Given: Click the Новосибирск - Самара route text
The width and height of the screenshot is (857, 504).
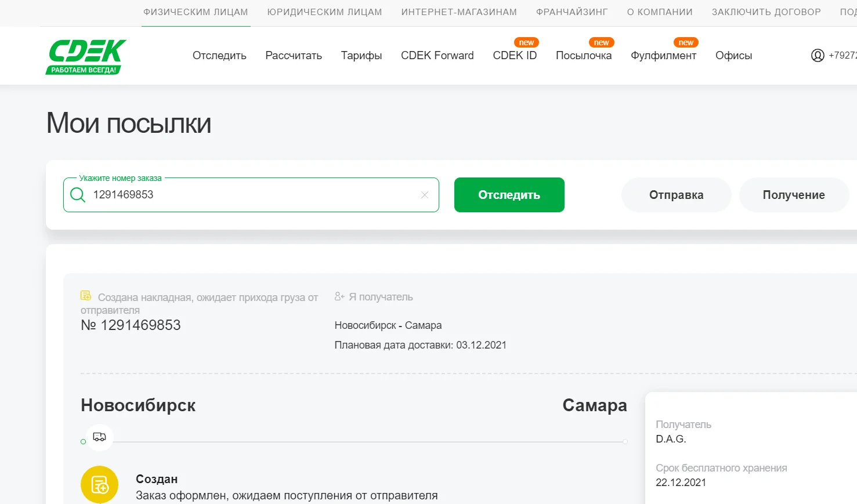Looking at the screenshot, I should (x=388, y=325).
